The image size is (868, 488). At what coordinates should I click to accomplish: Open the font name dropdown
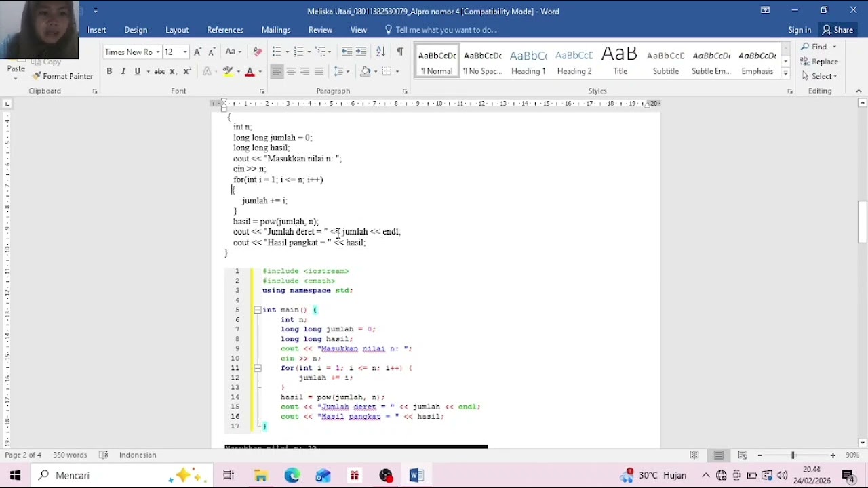(158, 52)
